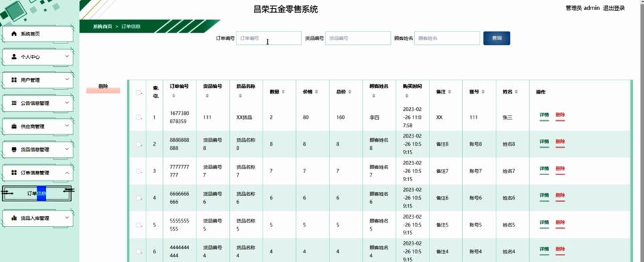The height and width of the screenshot is (262, 644).
Task: Expand the 用户管理 menu chevron
Action: pyautogui.click(x=67, y=80)
